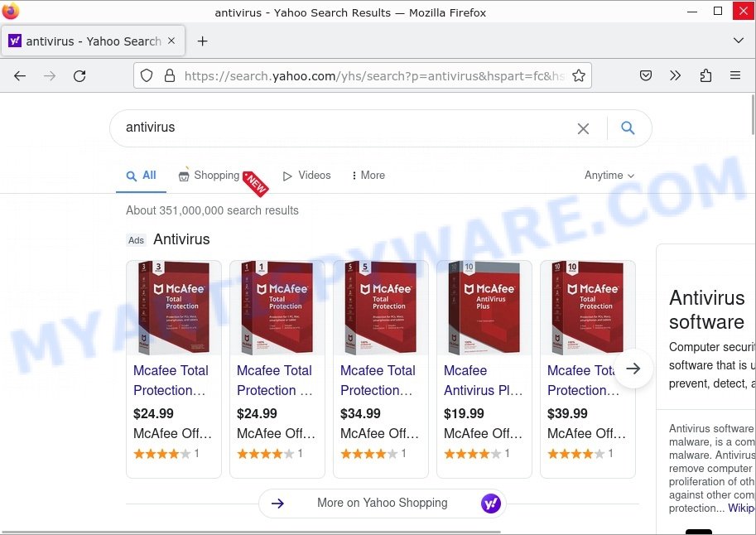This screenshot has height=535, width=756.
Task: Close the antivirus Yahoo Search tab
Action: pyautogui.click(x=171, y=41)
